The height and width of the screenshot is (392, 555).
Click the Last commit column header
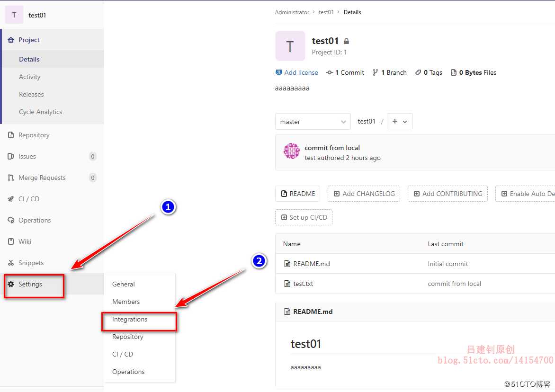[x=445, y=244]
